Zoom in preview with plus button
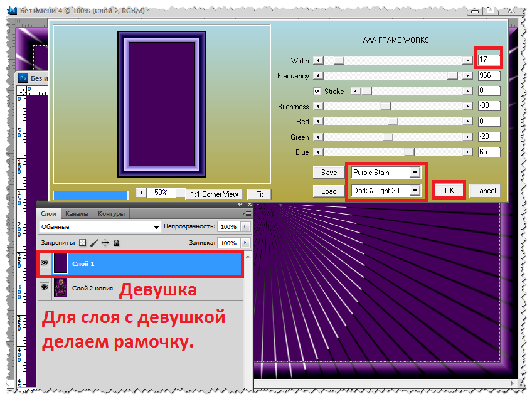Image resolution: width=532 pixels, height=399 pixels. [x=141, y=193]
